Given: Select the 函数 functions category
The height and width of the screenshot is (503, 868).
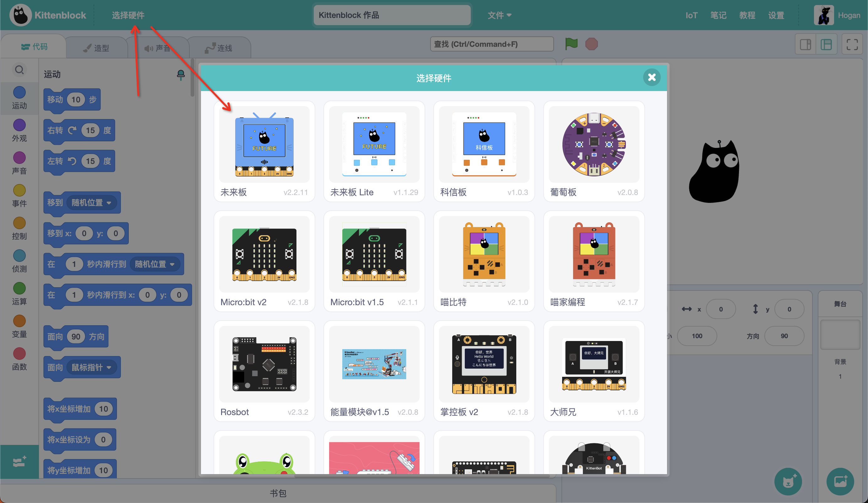Looking at the screenshot, I should pyautogui.click(x=19, y=360).
